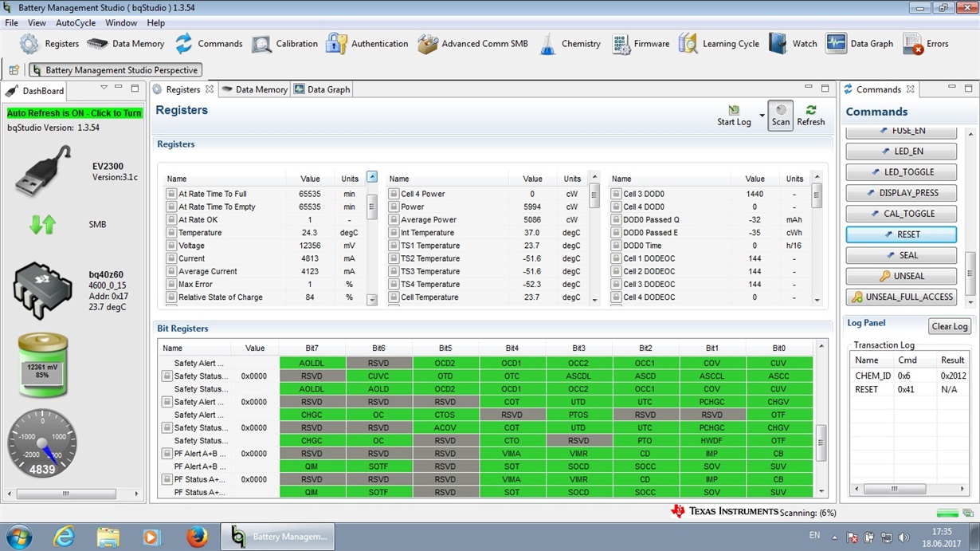This screenshot has width=980, height=551.
Task: Click the battery level icon in dashboard
Action: click(x=43, y=365)
